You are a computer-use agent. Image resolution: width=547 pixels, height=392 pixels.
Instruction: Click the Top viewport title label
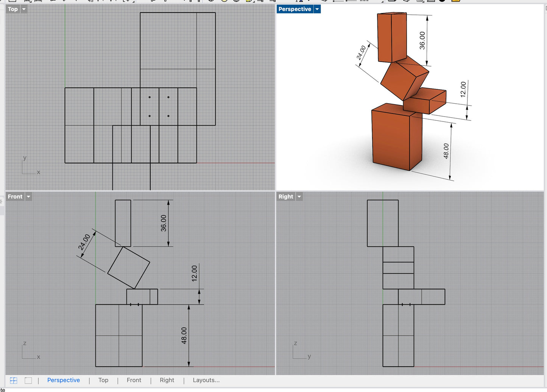tap(13, 9)
